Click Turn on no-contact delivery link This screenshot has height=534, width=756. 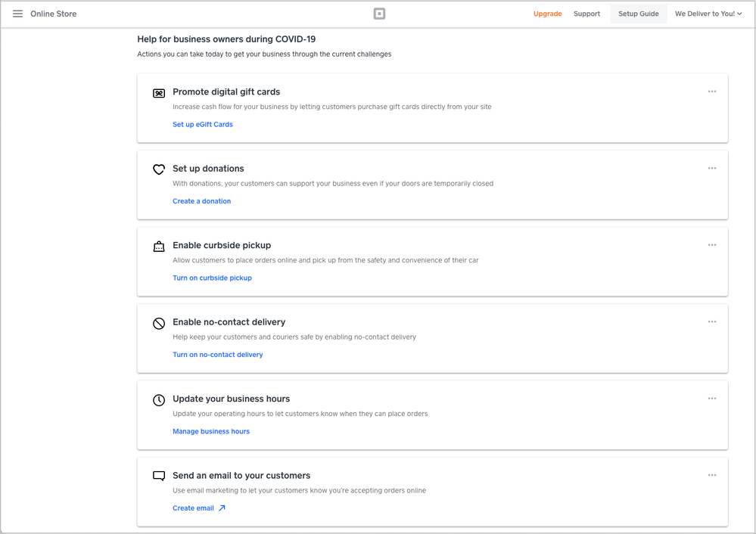[x=218, y=355]
